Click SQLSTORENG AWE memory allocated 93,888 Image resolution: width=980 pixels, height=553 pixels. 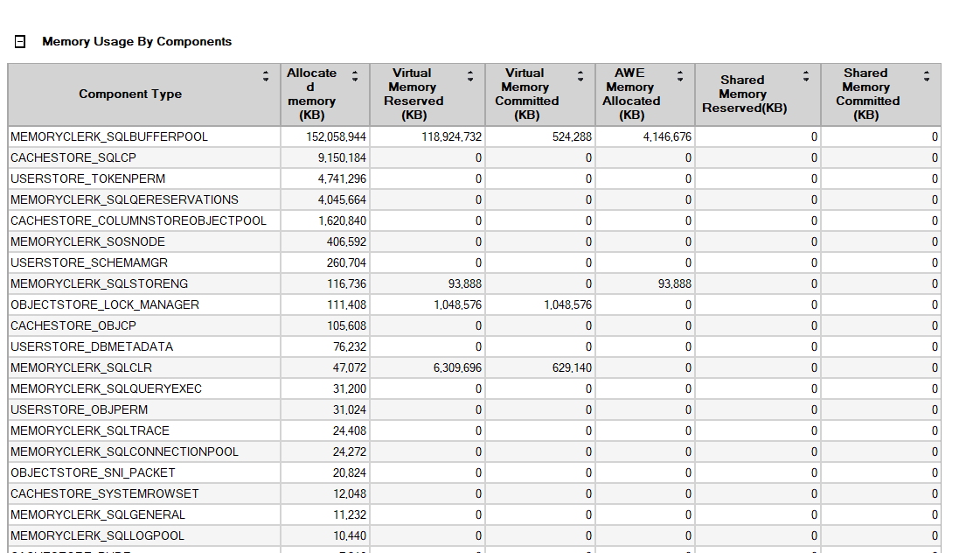[674, 283]
